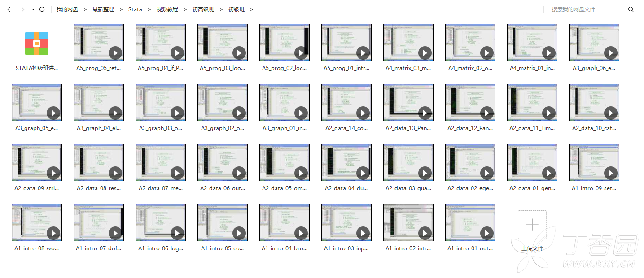Open the STATA初级班讲 archive file icon
This screenshot has height=278, width=644.
tap(37, 43)
